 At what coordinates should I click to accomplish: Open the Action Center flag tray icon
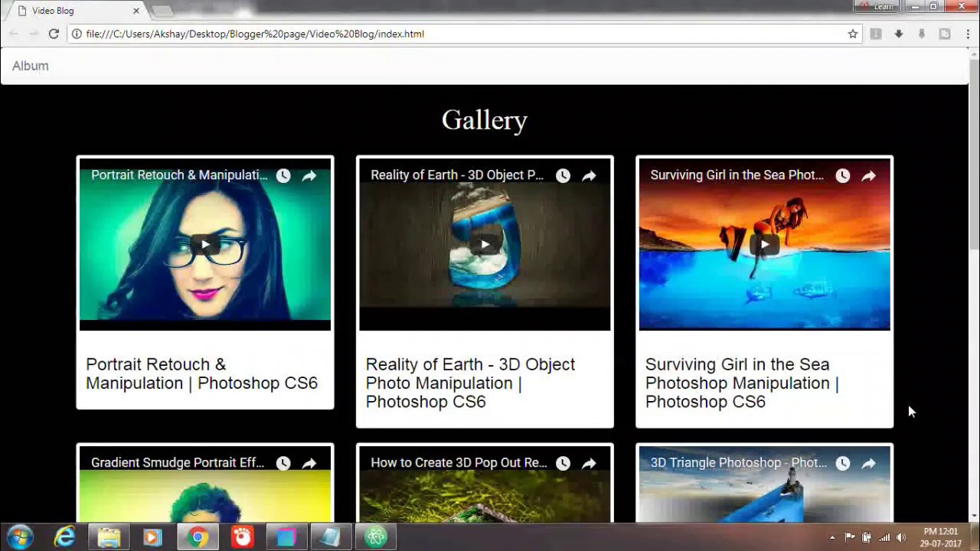pos(850,537)
